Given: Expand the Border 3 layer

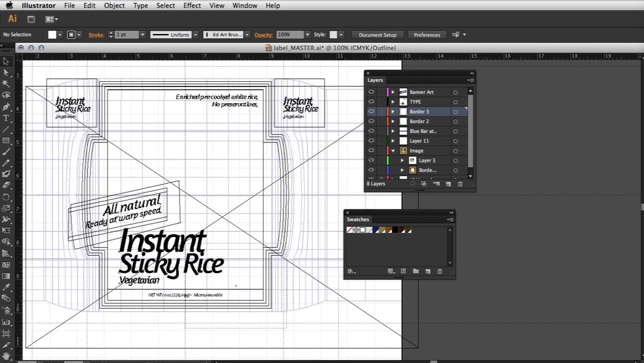Looking at the screenshot, I should (393, 111).
